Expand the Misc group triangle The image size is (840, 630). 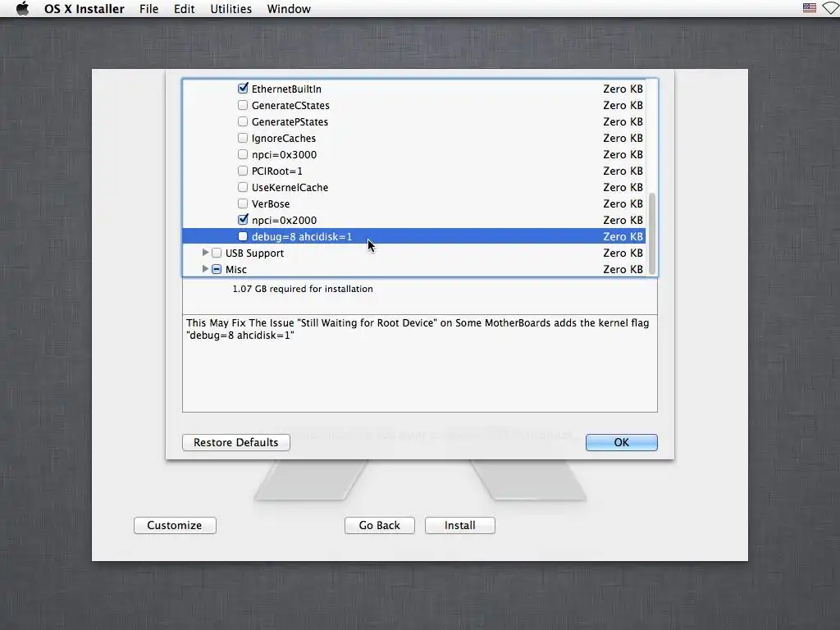(205, 269)
